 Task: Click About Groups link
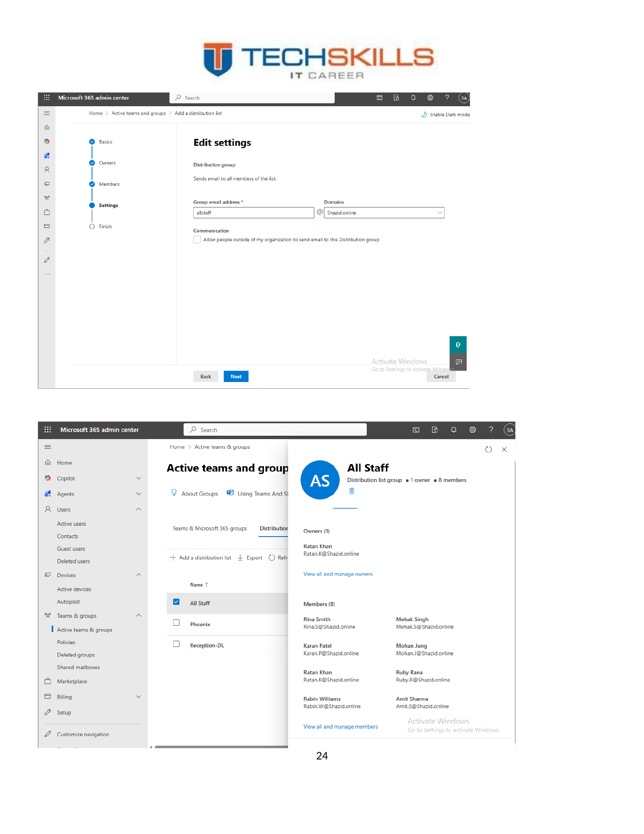tap(194, 494)
